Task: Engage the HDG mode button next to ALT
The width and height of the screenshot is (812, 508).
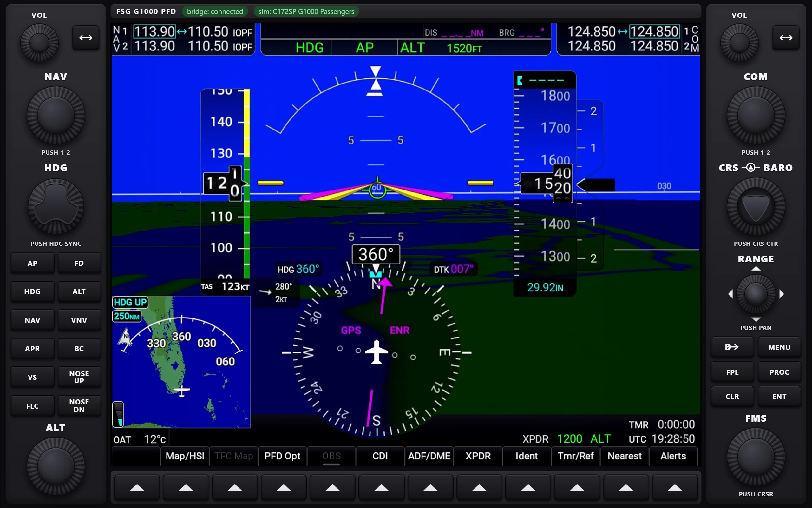Action: 33,292
